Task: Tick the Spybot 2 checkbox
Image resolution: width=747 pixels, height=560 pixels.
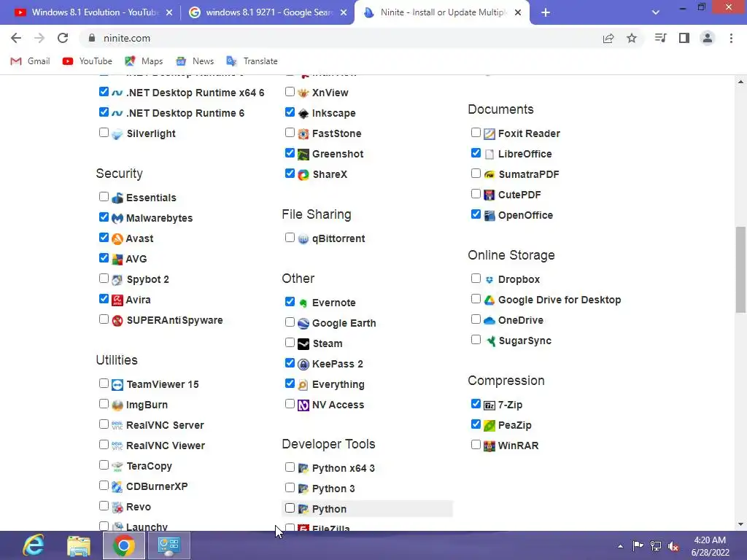Action: point(104,278)
